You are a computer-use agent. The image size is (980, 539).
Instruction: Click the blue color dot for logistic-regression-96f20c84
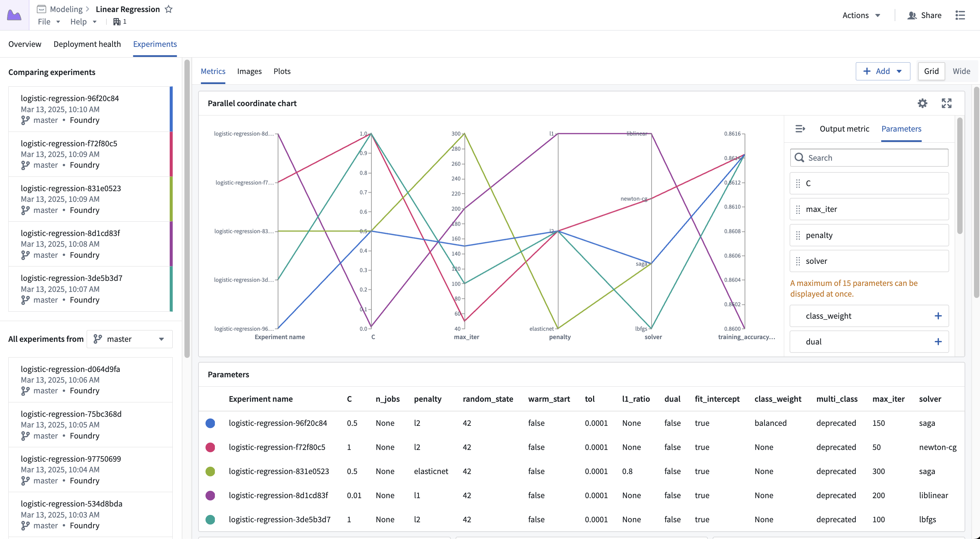(211, 423)
